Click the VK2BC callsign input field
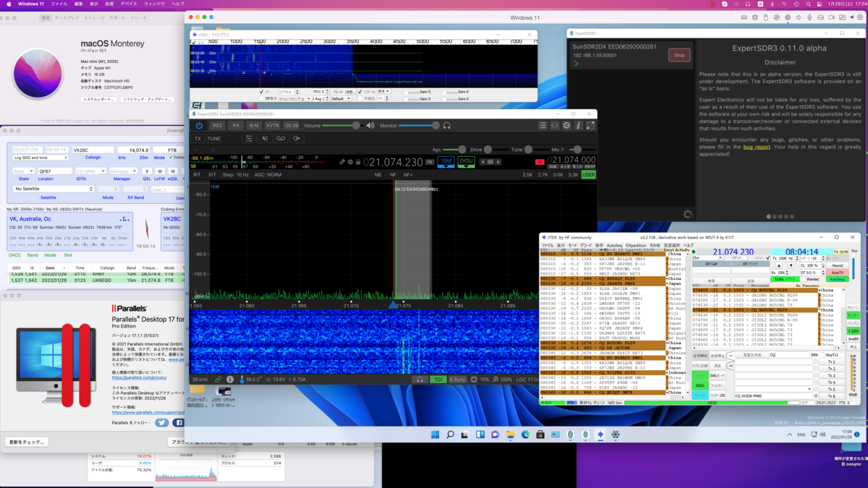Image resolution: width=868 pixels, height=488 pixels. 93,150
